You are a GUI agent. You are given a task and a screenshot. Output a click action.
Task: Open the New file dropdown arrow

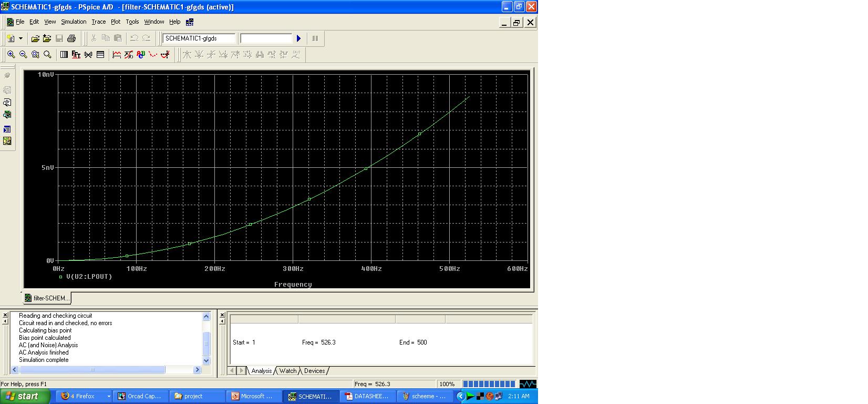[20, 38]
